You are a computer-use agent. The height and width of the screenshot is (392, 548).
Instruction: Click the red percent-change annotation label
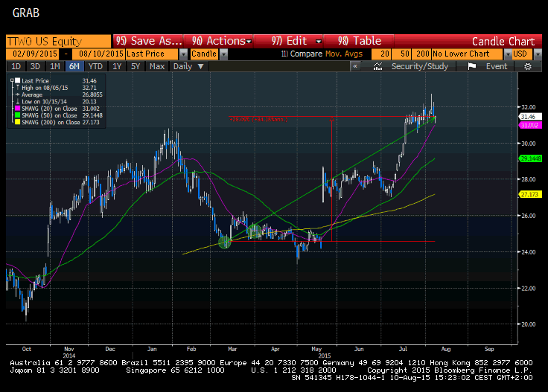[x=258, y=119]
